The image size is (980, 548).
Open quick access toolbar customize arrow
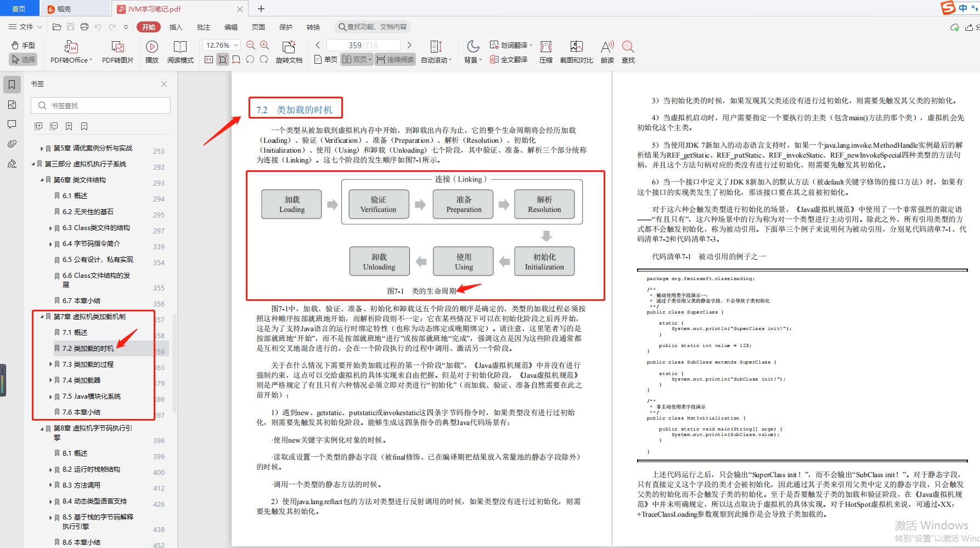pyautogui.click(x=126, y=26)
